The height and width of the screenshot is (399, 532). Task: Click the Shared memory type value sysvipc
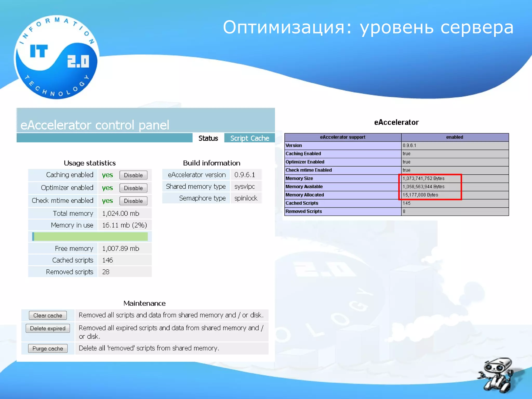click(x=244, y=187)
